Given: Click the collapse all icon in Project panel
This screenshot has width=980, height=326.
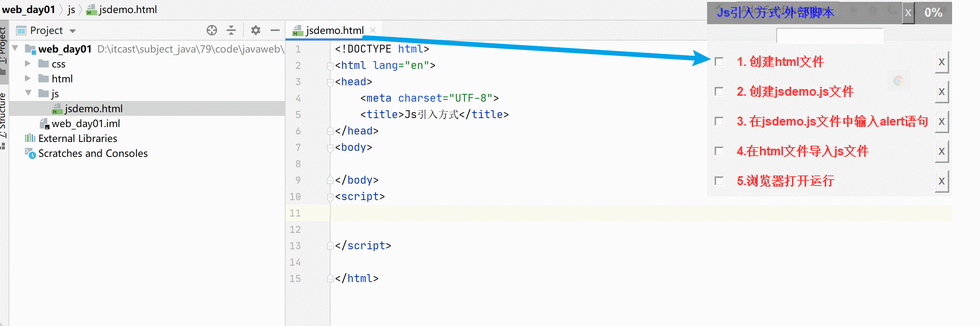Looking at the screenshot, I should click(231, 30).
